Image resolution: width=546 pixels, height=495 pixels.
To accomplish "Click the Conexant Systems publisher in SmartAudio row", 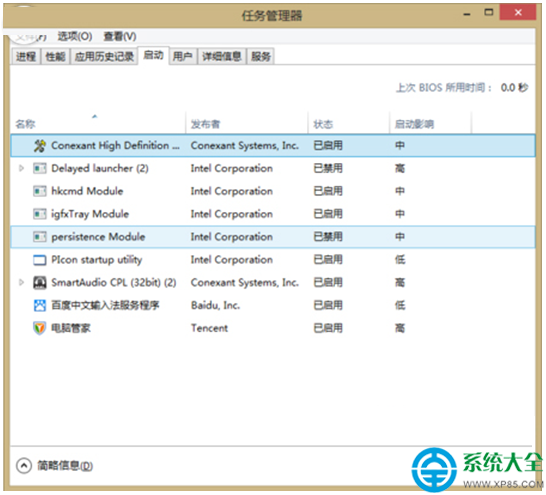I will point(245,282).
